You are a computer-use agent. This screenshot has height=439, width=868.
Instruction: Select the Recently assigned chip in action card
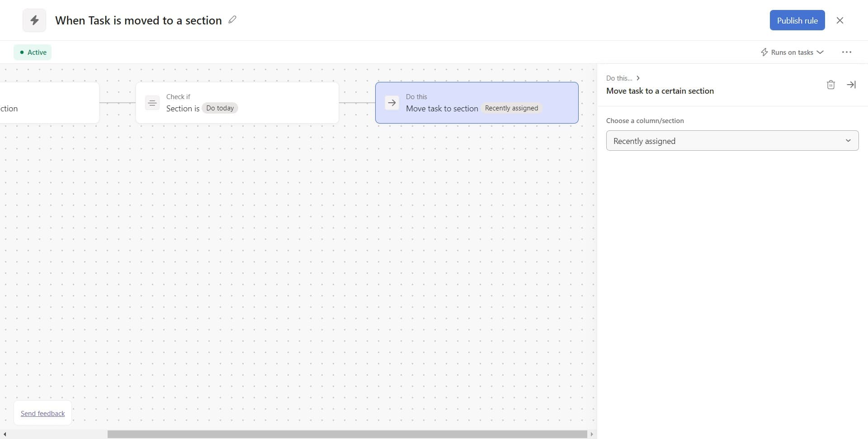point(511,108)
